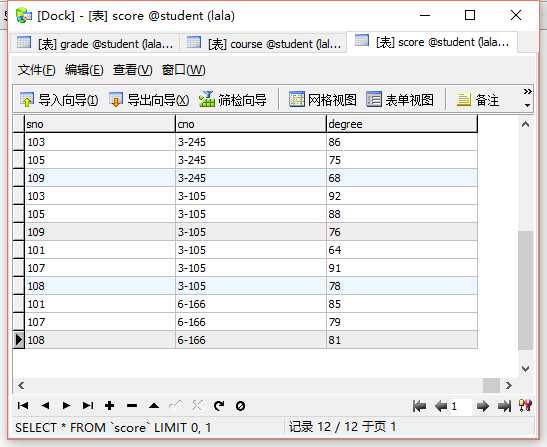Select degree cell with value 85
This screenshot has width=547, height=447.
(402, 304)
